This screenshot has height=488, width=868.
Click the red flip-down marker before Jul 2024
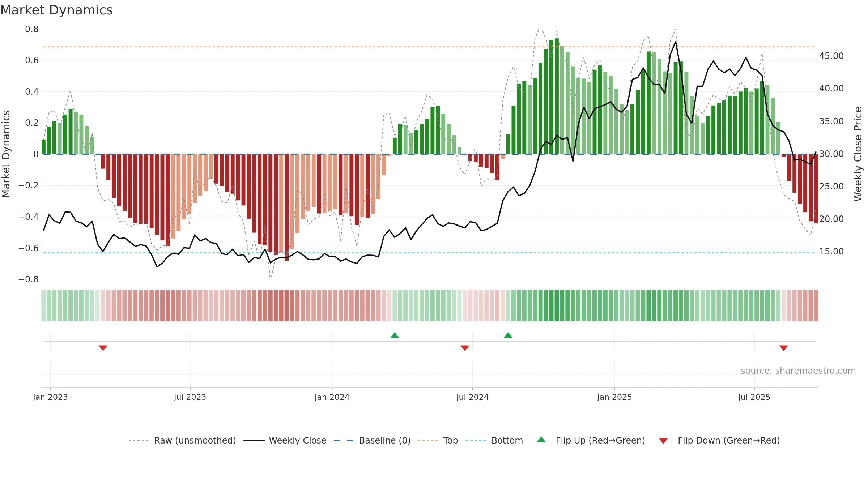[x=465, y=348]
